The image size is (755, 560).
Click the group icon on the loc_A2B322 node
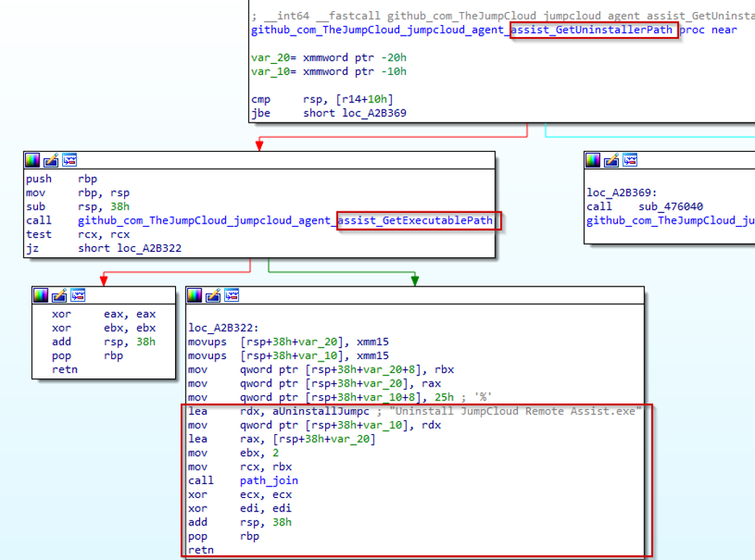point(232,295)
